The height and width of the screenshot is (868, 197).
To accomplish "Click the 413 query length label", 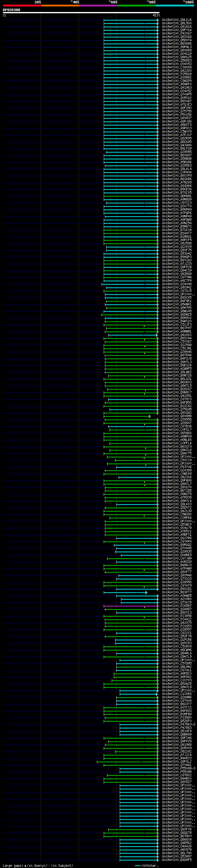I will [155, 15].
